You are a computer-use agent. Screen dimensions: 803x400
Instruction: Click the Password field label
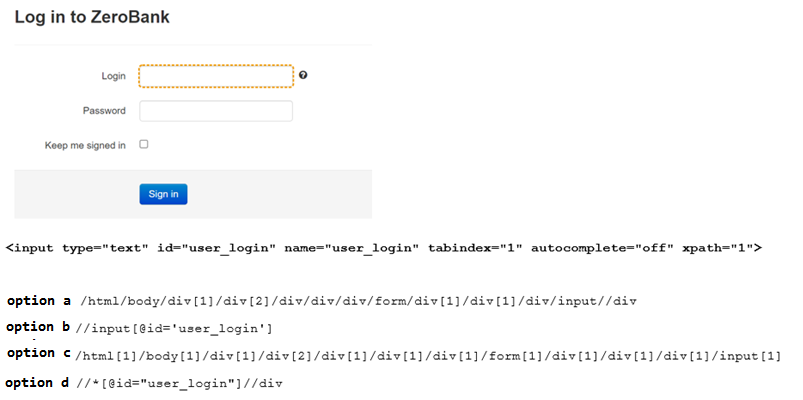point(104,111)
